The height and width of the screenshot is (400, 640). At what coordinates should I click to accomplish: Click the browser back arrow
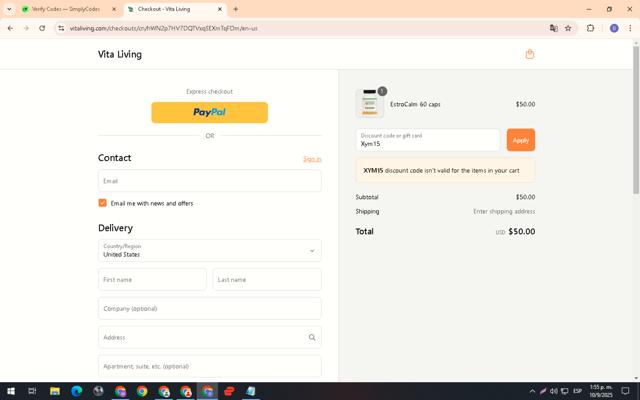point(10,28)
